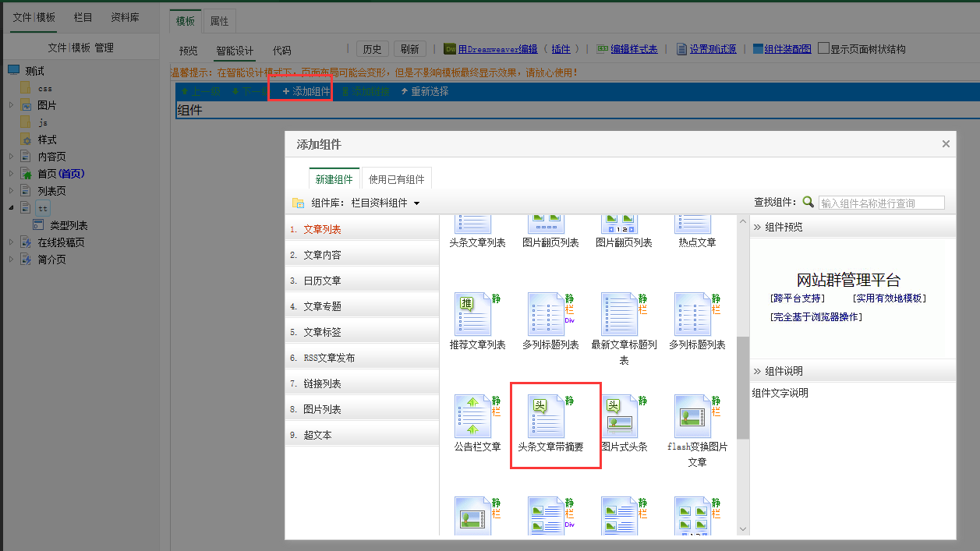Click the 上一级 up arrow toolbar item
Viewport: 980px width, 551px height.
tap(201, 91)
